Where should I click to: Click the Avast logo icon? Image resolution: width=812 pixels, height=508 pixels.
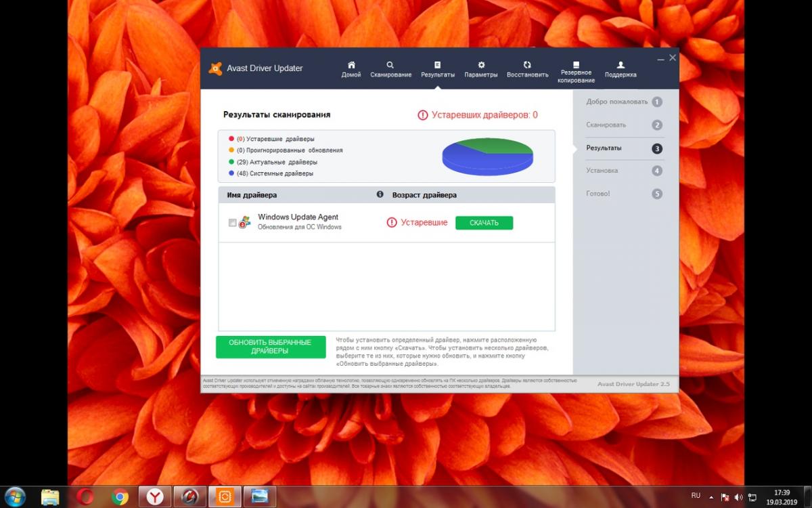215,68
